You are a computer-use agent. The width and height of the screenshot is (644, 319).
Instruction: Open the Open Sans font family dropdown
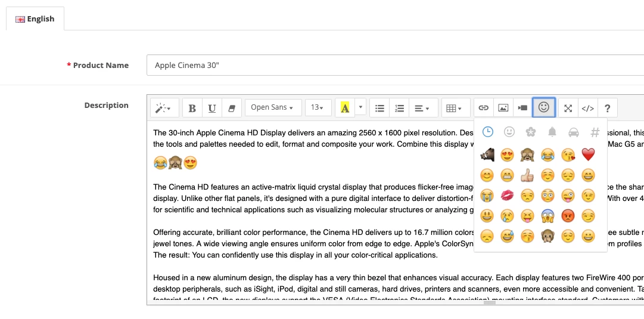tap(273, 108)
